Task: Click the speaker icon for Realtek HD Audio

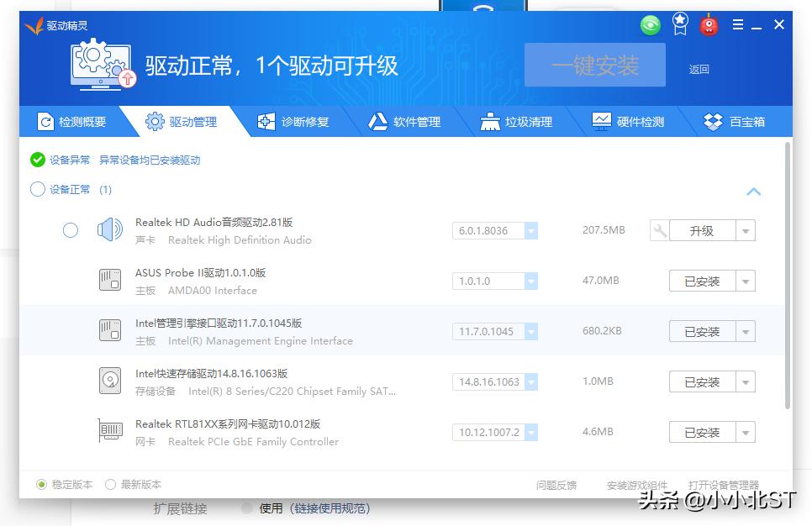Action: [x=110, y=229]
